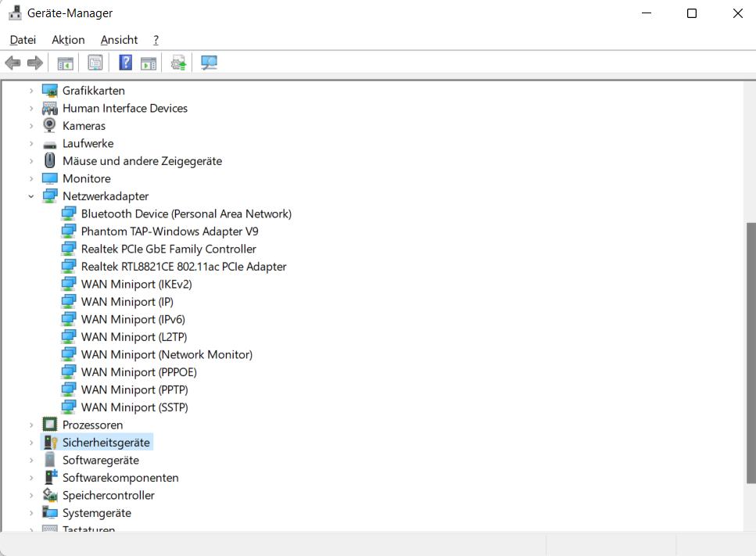Screen dimensions: 756x556
Task: Expand the Prozessoren node
Action: coord(31,425)
